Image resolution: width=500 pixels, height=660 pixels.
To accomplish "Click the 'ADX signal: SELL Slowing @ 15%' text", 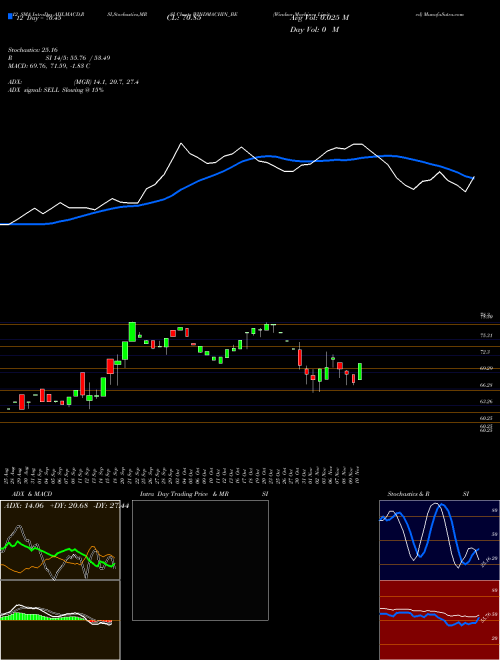I will point(56,90).
